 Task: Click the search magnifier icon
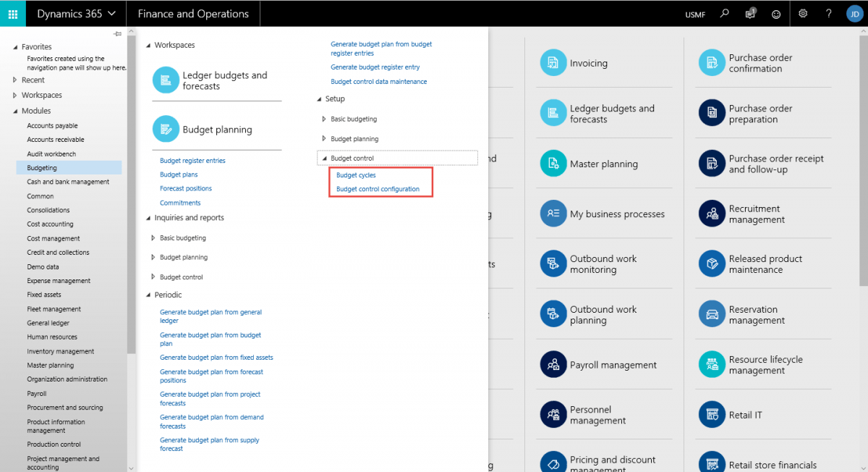coord(725,14)
